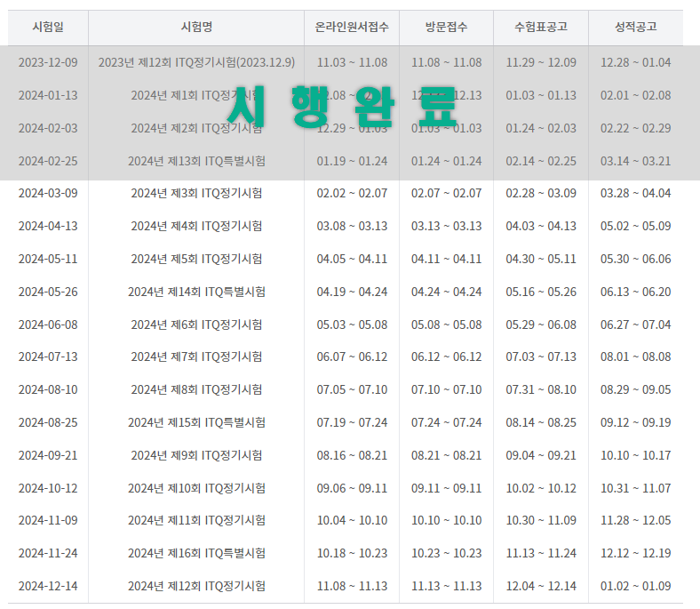Click admission ticket notice 11.13 ~ 11.24
This screenshot has height=609, width=700.
[541, 554]
